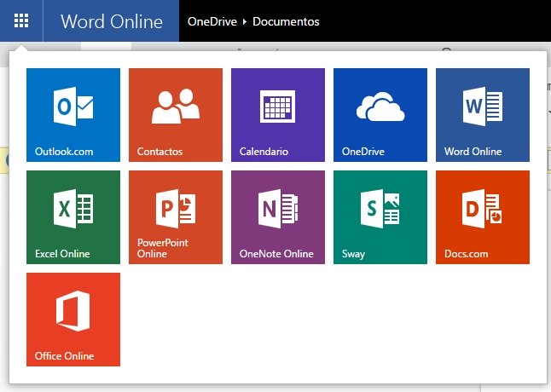Click the breadcrumb arrow after OneDrive
Viewport: 551px width, 392px height.
tap(245, 21)
